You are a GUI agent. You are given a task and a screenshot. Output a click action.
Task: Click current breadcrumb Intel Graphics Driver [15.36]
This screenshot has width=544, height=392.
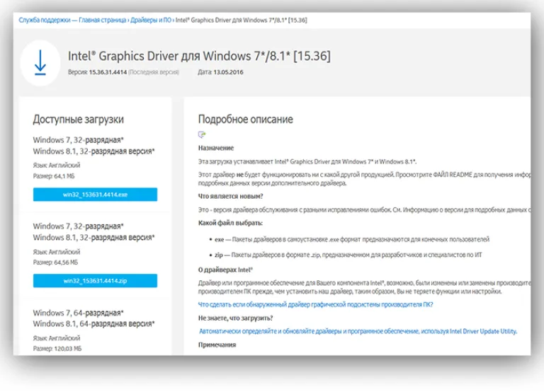pos(241,20)
